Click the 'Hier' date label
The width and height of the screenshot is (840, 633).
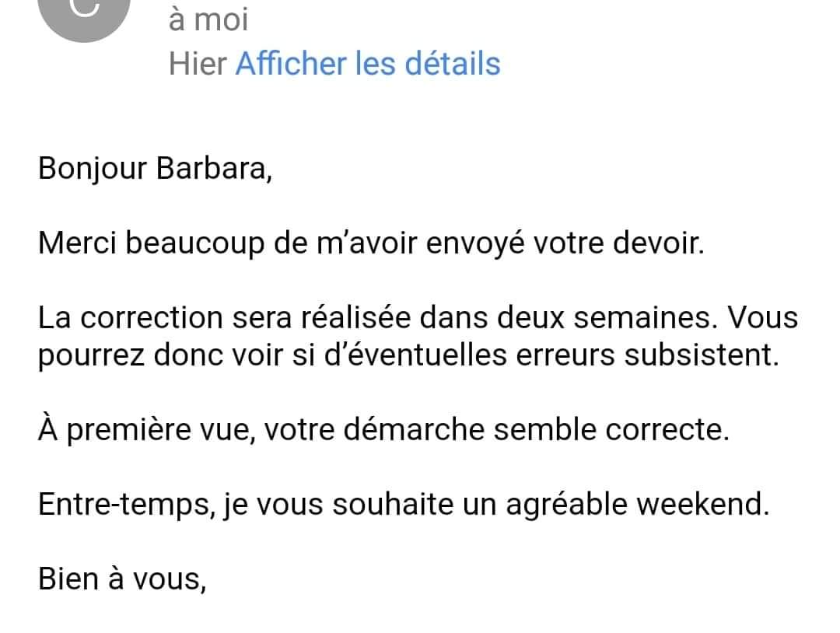(198, 64)
